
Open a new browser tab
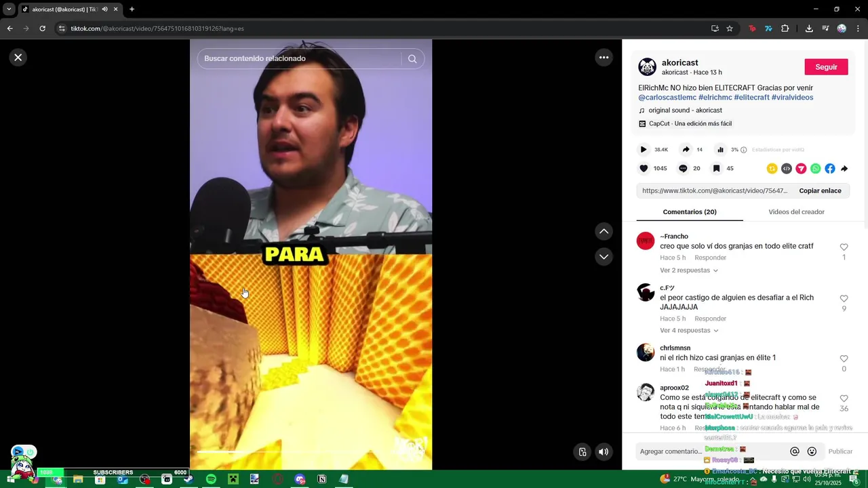coord(132,9)
